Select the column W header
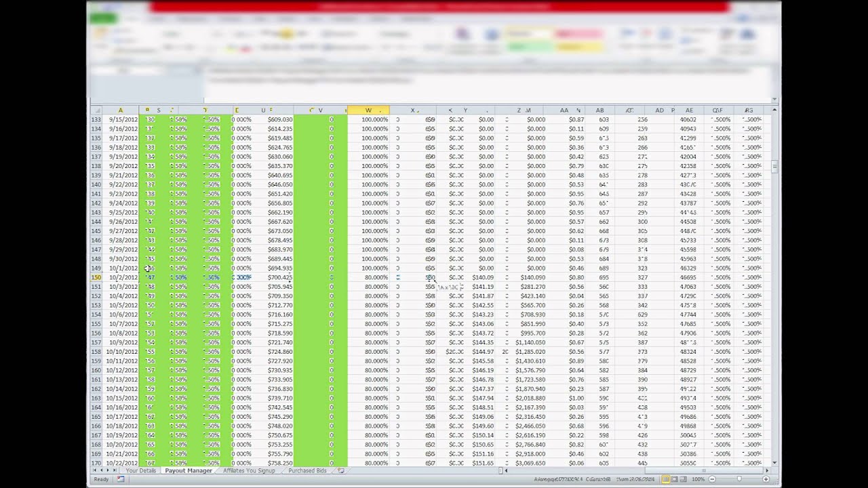The image size is (868, 488). click(x=368, y=110)
